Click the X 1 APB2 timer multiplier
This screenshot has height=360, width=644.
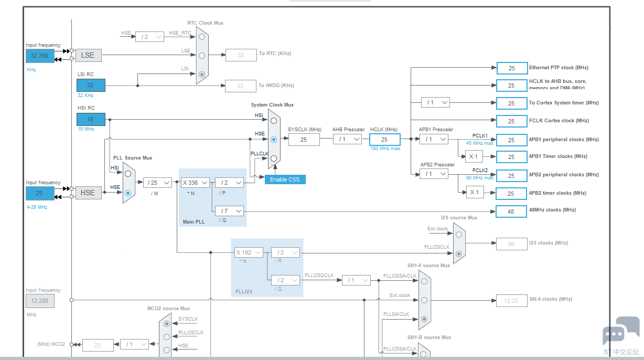474,193
